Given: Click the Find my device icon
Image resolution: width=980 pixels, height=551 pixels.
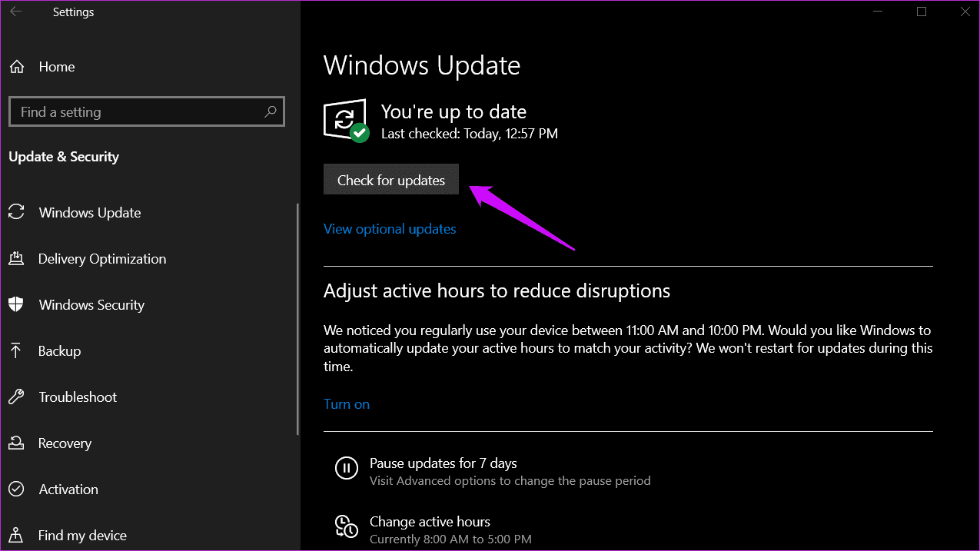Looking at the screenshot, I should 16,536.
